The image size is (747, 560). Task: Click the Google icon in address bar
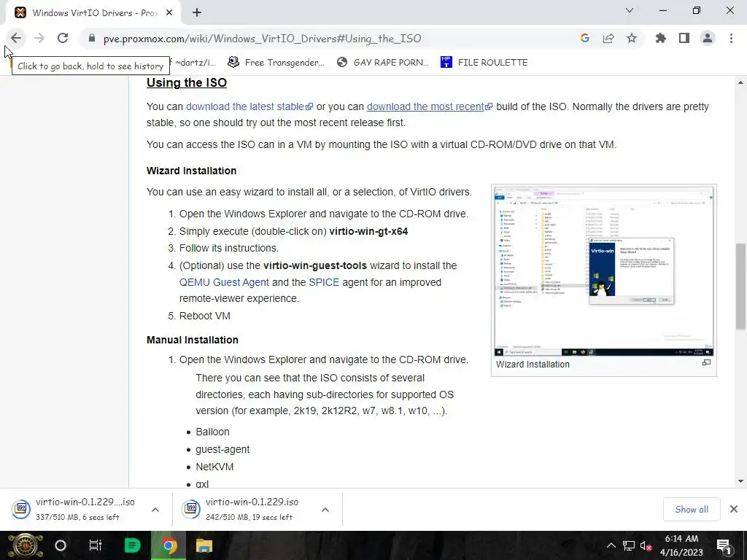584,38
